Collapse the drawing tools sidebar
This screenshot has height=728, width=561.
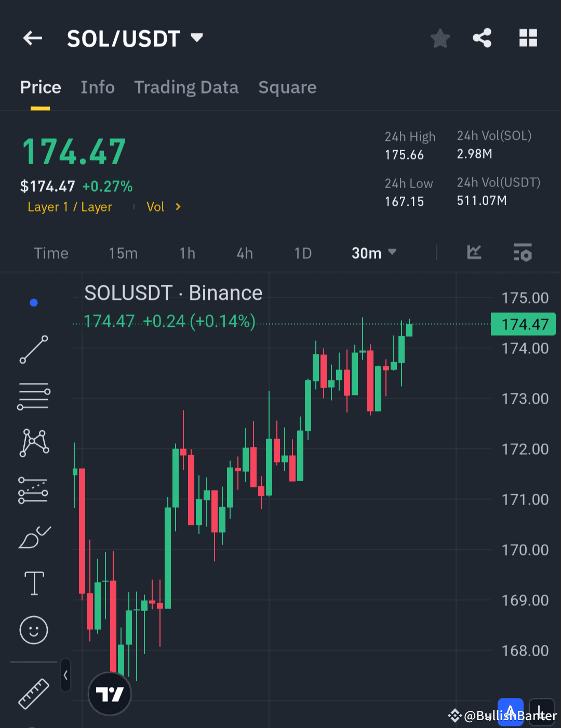[x=65, y=675]
